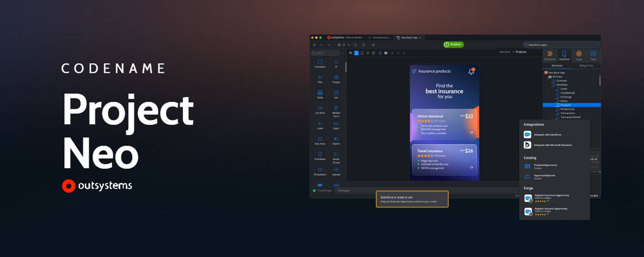Select Neo Bank App root in the tree

point(555,72)
